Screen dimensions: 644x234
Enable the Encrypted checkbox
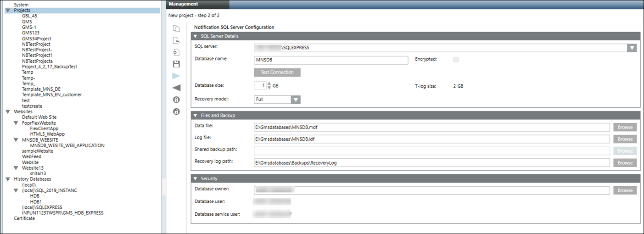coord(456,59)
